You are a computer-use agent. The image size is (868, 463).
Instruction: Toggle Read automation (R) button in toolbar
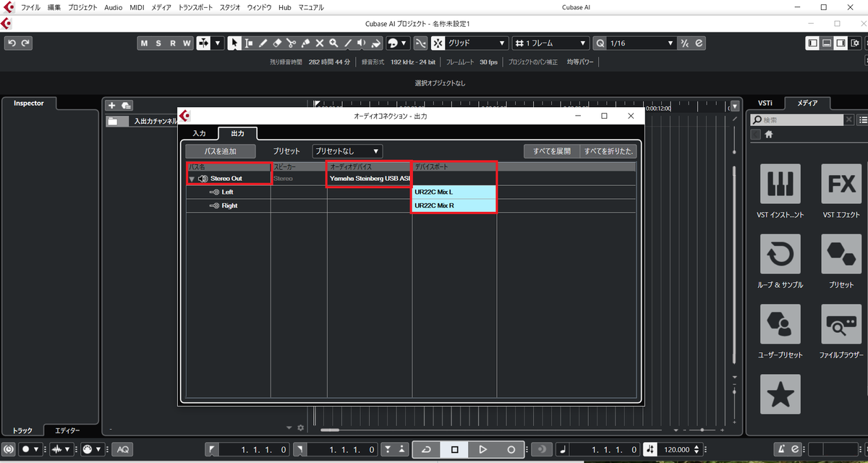coord(172,43)
